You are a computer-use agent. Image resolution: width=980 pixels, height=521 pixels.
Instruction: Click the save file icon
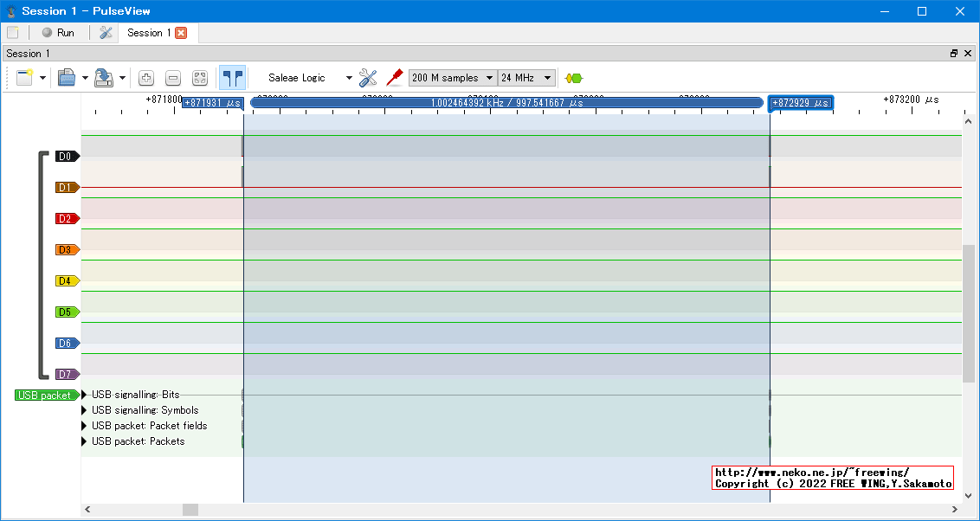[104, 78]
